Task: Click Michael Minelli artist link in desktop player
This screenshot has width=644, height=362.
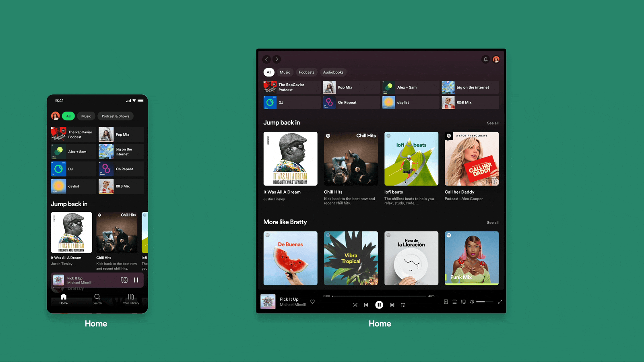Action: tap(293, 305)
